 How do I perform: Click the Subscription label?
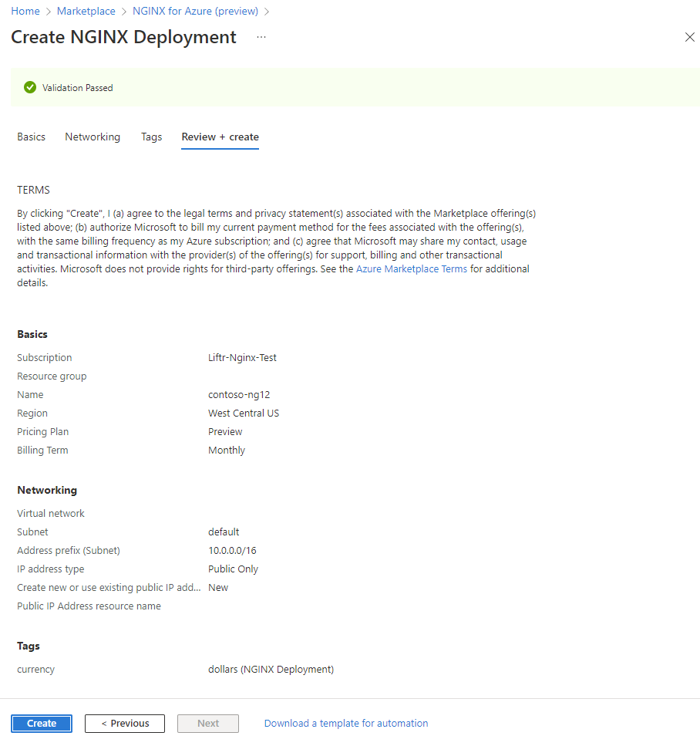pos(45,358)
